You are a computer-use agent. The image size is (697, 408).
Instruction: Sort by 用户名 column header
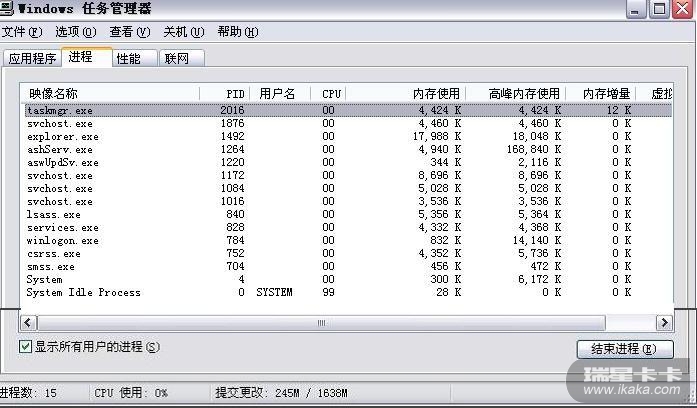click(280, 94)
